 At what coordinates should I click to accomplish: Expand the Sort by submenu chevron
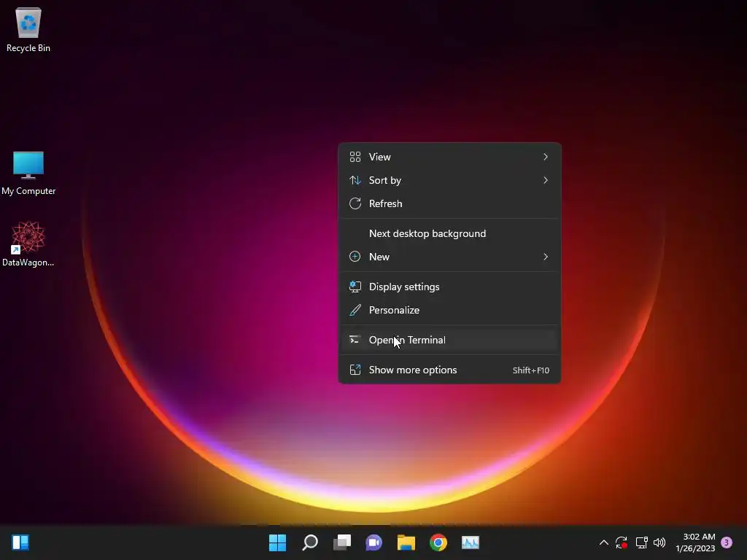pos(546,180)
